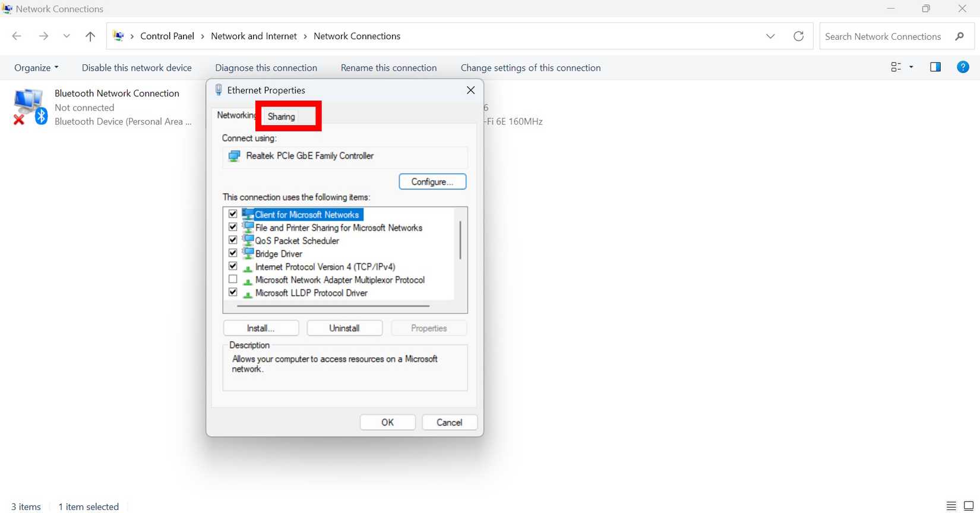Image resolution: width=980 pixels, height=513 pixels.
Task: Click the Uninstall button
Action: coord(344,328)
